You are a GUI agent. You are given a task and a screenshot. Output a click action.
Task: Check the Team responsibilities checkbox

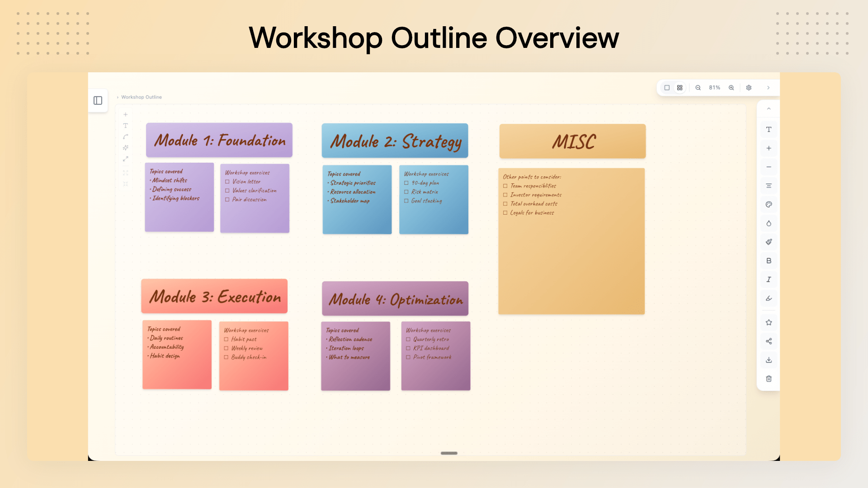click(505, 186)
